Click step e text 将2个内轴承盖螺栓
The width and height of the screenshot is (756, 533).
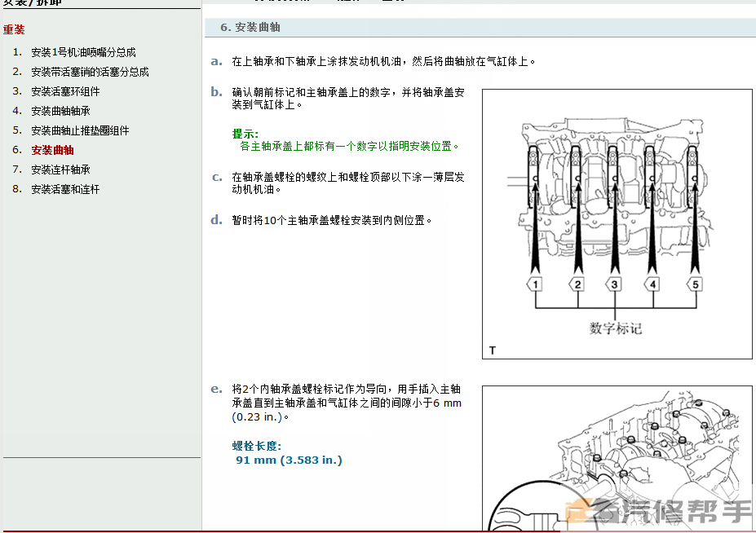tap(347, 403)
